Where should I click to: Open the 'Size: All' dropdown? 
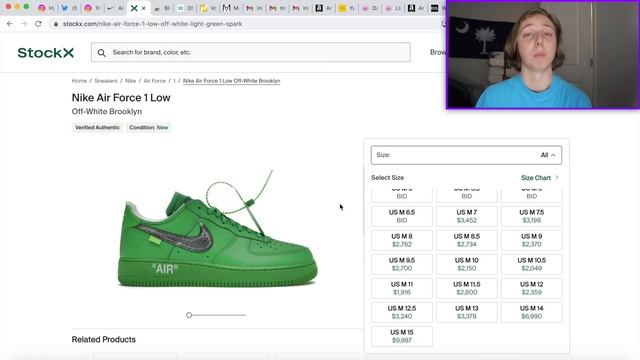point(466,155)
